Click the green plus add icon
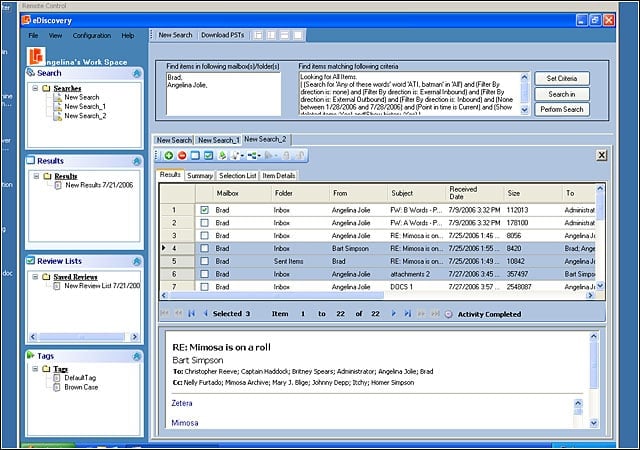 [x=169, y=156]
